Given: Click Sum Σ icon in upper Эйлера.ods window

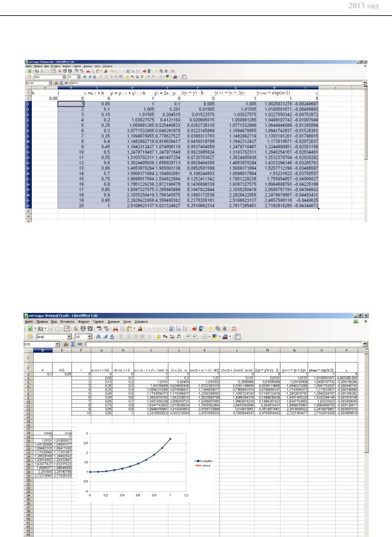Looking at the screenshot, I should click(61, 83).
